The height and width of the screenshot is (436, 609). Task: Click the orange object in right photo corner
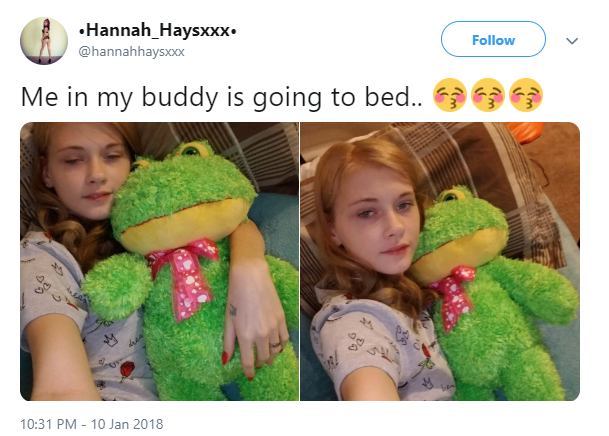[x=524, y=131]
